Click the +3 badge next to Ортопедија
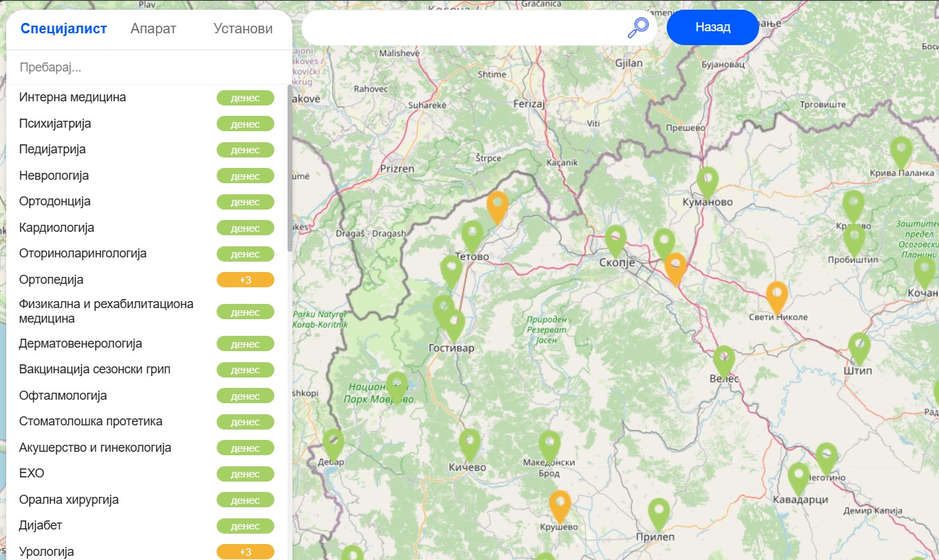Screen dimensions: 939x560 click(x=245, y=280)
